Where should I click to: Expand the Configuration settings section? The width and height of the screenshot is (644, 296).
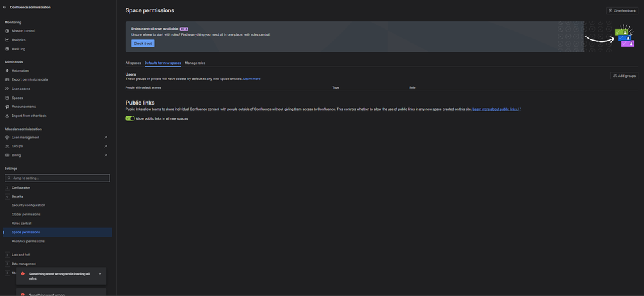pyautogui.click(x=7, y=187)
